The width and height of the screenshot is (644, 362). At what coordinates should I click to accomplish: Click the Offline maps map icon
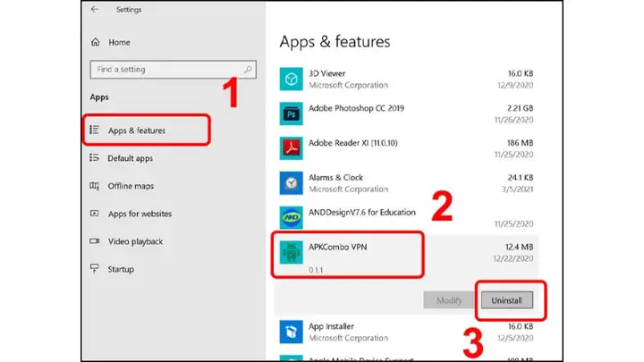[x=95, y=186]
